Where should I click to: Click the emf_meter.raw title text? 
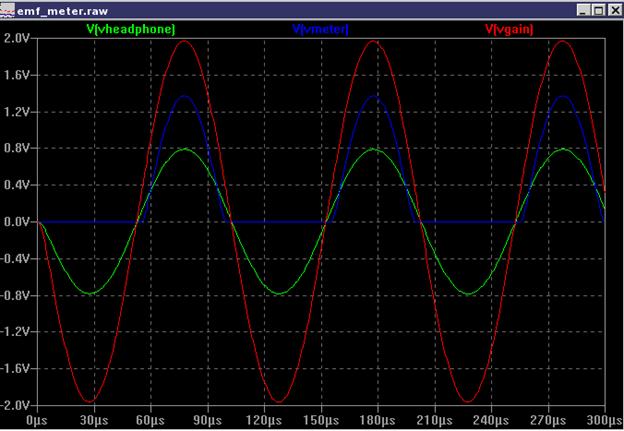click(62, 11)
